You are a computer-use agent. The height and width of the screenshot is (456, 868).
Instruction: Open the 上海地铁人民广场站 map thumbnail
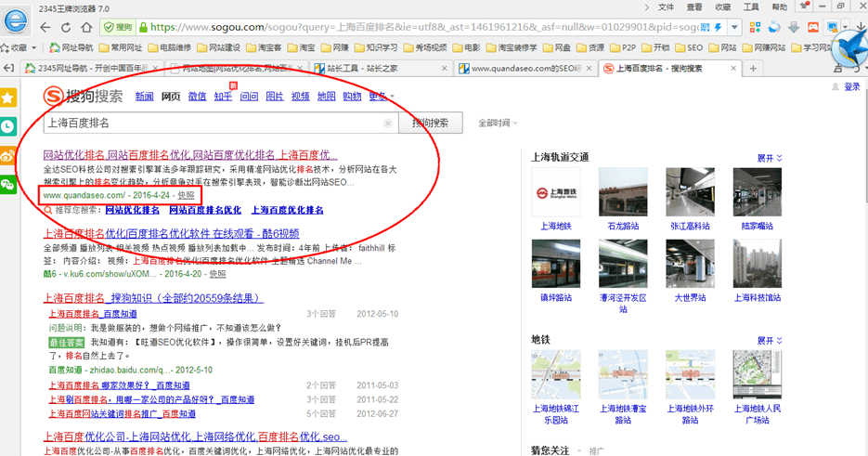(758, 374)
